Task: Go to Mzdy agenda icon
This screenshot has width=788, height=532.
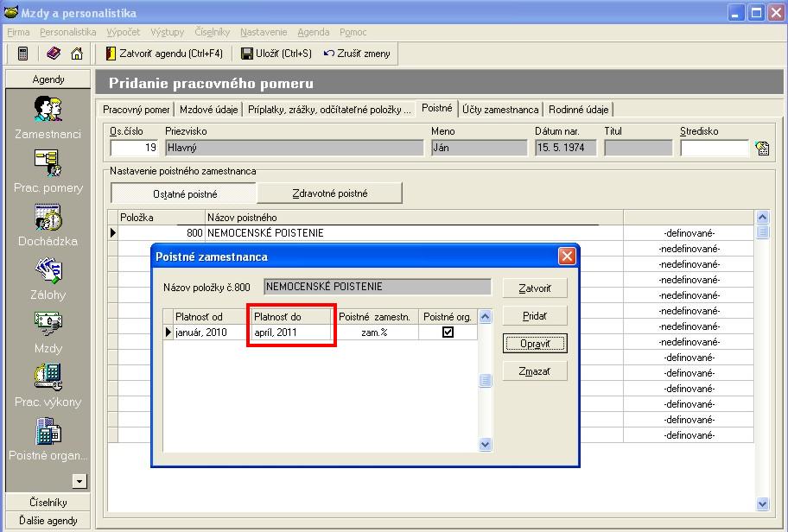Action: [48, 324]
